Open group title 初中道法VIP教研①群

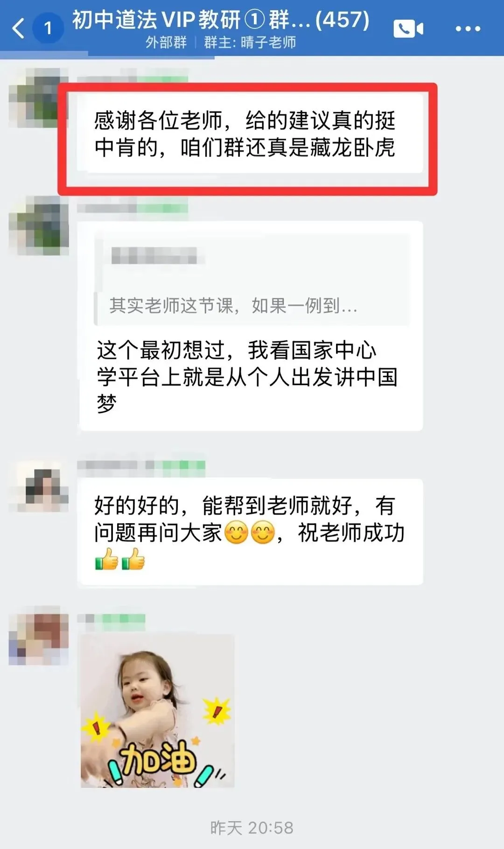pos(220,20)
